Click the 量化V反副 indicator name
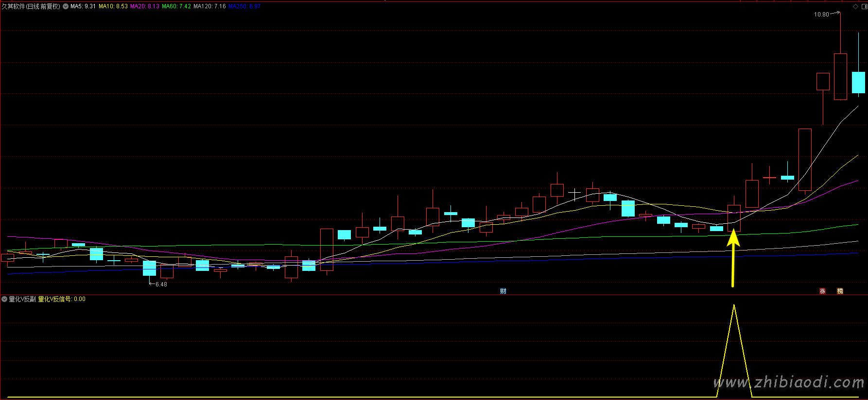 pos(22,299)
